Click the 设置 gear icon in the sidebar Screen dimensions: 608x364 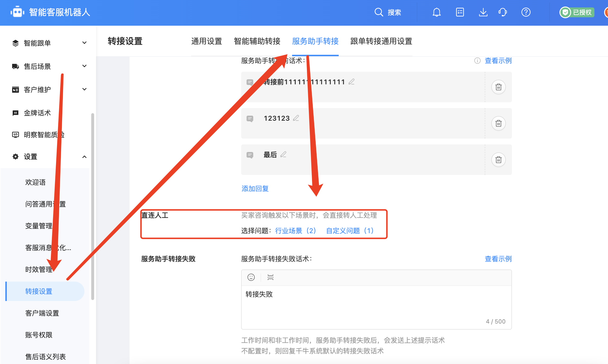click(16, 157)
